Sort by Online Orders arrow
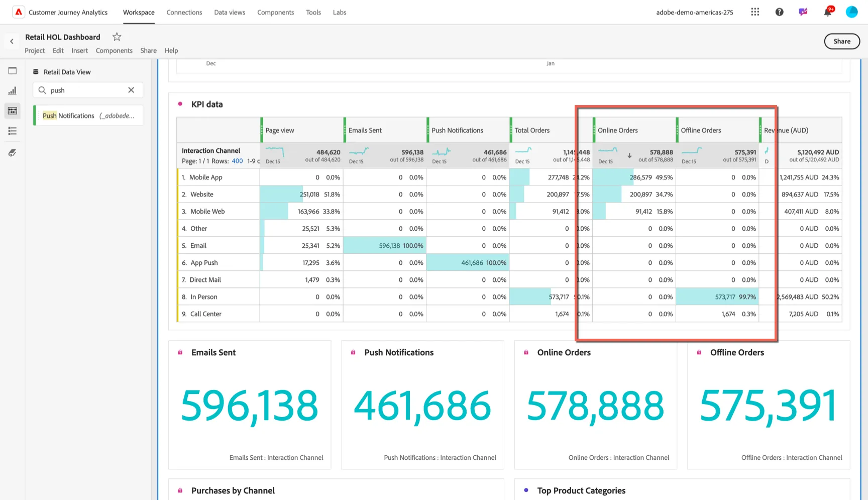The width and height of the screenshot is (868, 500). click(x=629, y=156)
